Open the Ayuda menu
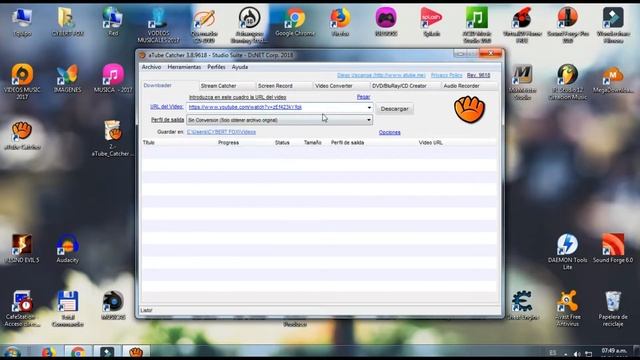Viewport: 640px width, 360px height. [240, 67]
